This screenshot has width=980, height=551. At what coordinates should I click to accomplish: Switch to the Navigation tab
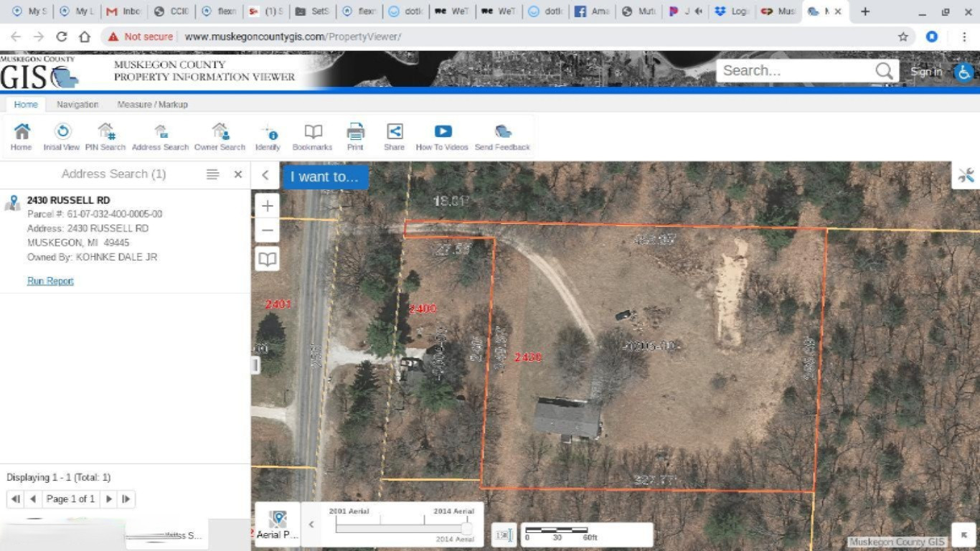[77, 104]
